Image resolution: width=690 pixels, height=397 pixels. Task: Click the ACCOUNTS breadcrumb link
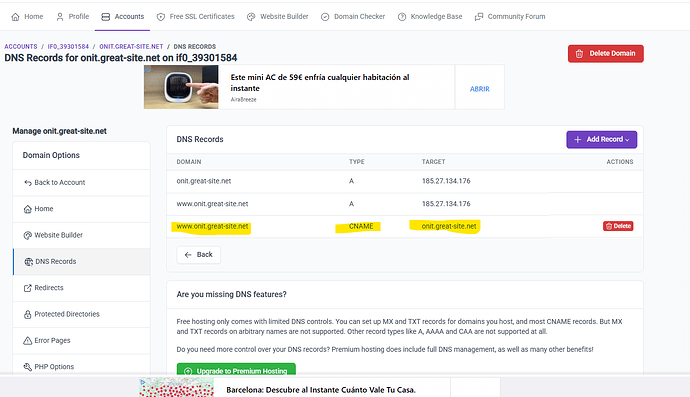click(21, 47)
